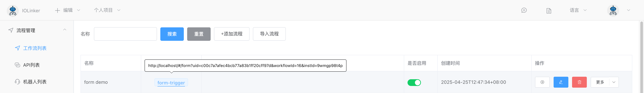The height and width of the screenshot is (93, 644).
Task: Click the IOLinker robot logo
Action: [x=13, y=11]
